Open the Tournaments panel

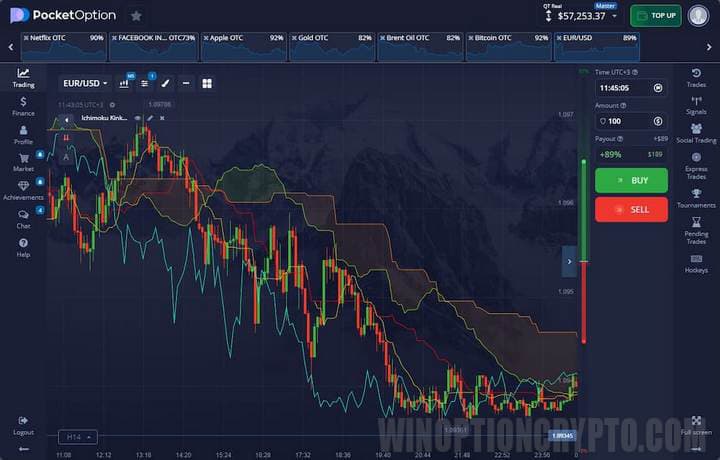[x=696, y=198]
